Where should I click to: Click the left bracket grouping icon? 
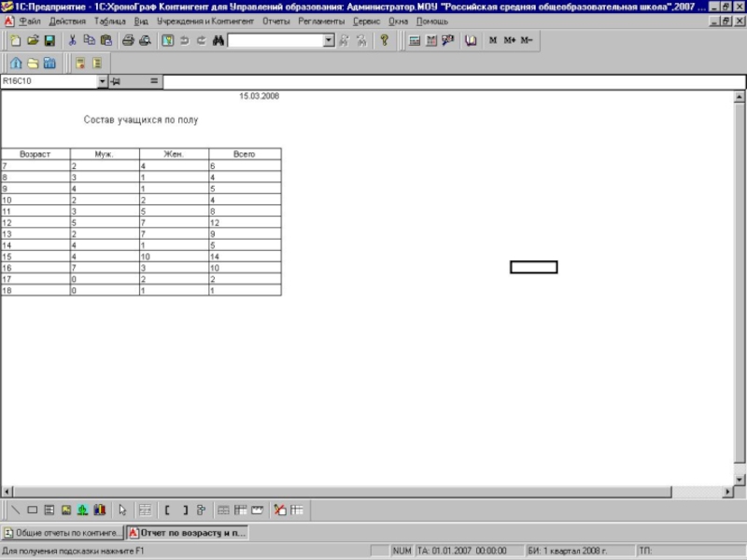167,510
